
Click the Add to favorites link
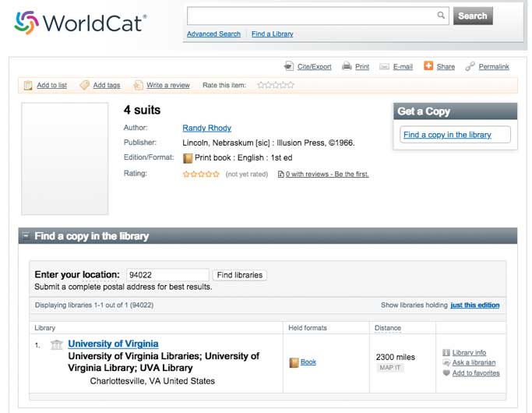point(476,373)
